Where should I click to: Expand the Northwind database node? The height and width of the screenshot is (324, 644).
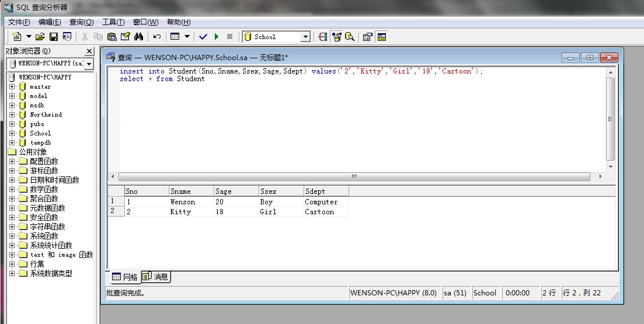(12, 114)
